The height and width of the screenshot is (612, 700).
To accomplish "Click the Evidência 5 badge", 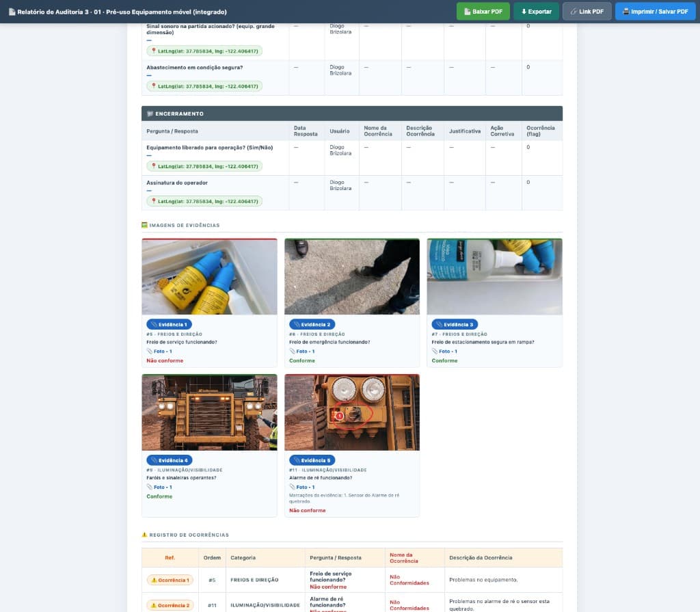I will 312,461.
